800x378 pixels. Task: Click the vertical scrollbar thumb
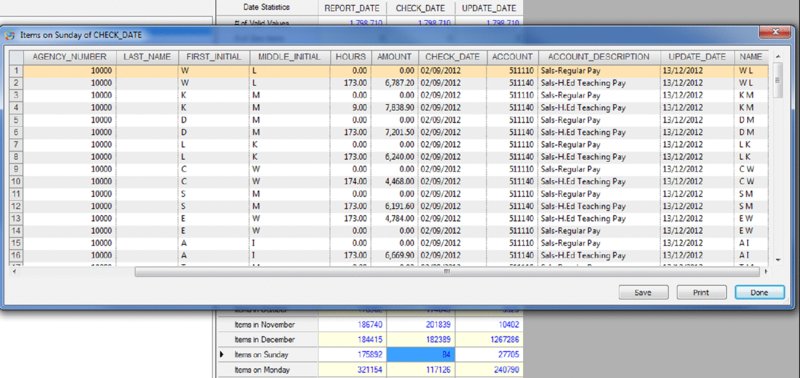tap(778, 80)
